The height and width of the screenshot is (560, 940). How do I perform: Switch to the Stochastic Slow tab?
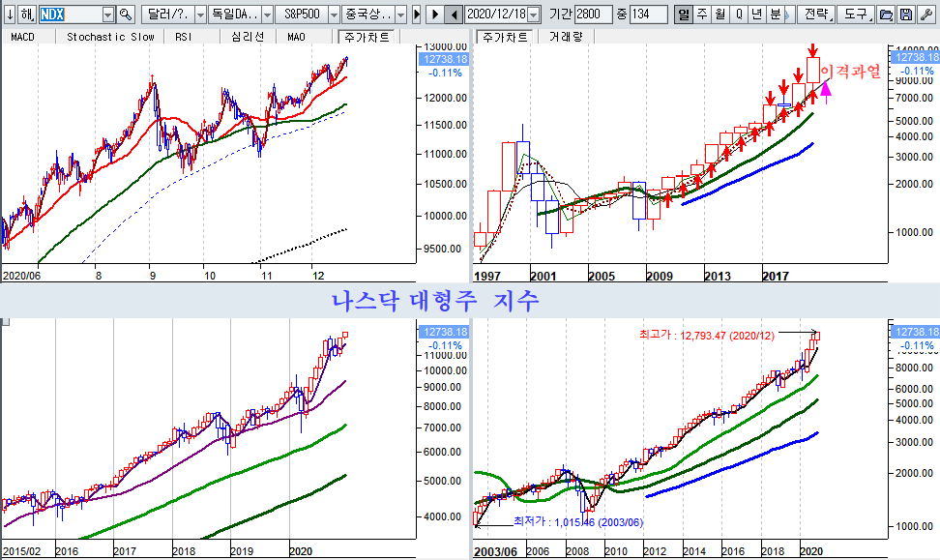pos(110,37)
